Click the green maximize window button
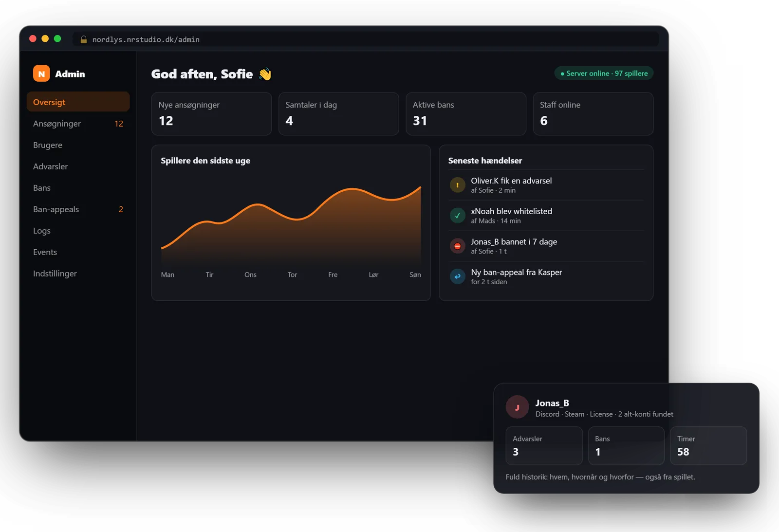Viewport: 779px width, 532px height. click(57, 38)
